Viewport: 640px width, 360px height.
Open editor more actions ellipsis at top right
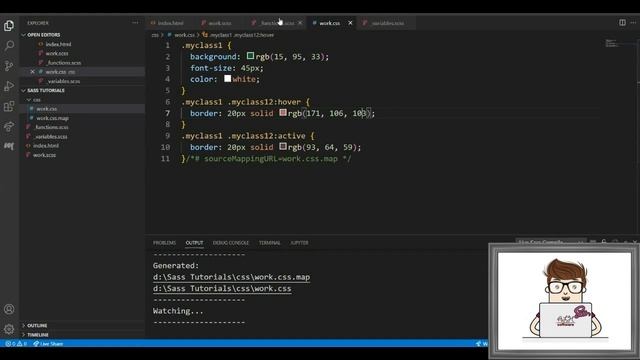633,22
